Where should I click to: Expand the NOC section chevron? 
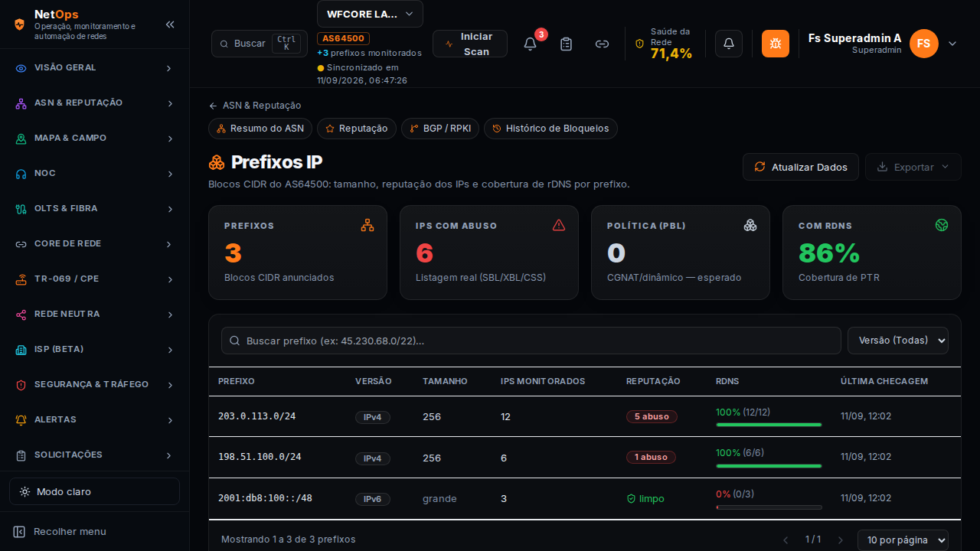click(x=169, y=174)
